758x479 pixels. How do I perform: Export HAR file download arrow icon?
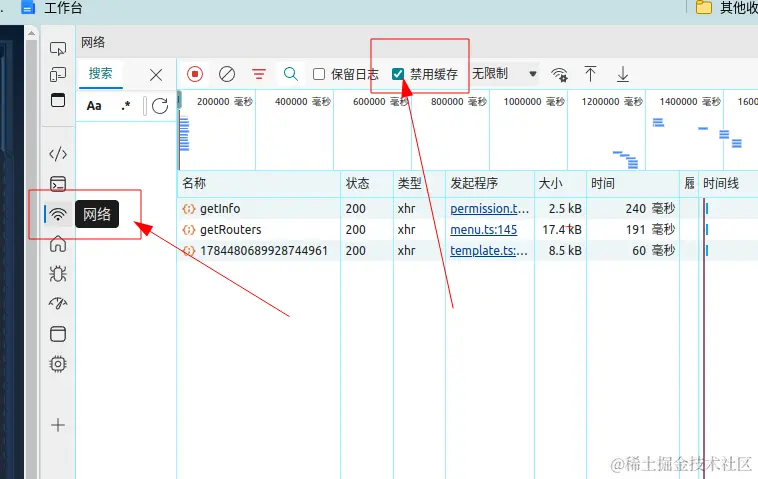coord(623,74)
